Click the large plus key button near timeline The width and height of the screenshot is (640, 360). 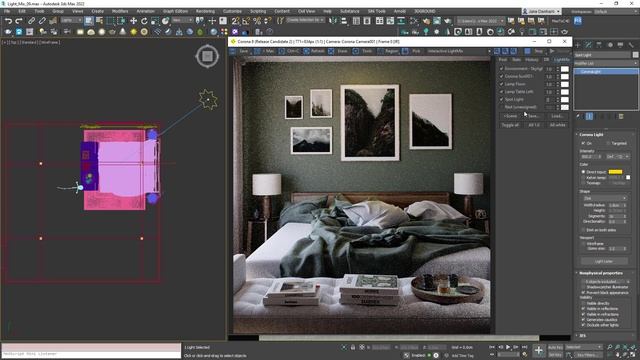(x=539, y=350)
